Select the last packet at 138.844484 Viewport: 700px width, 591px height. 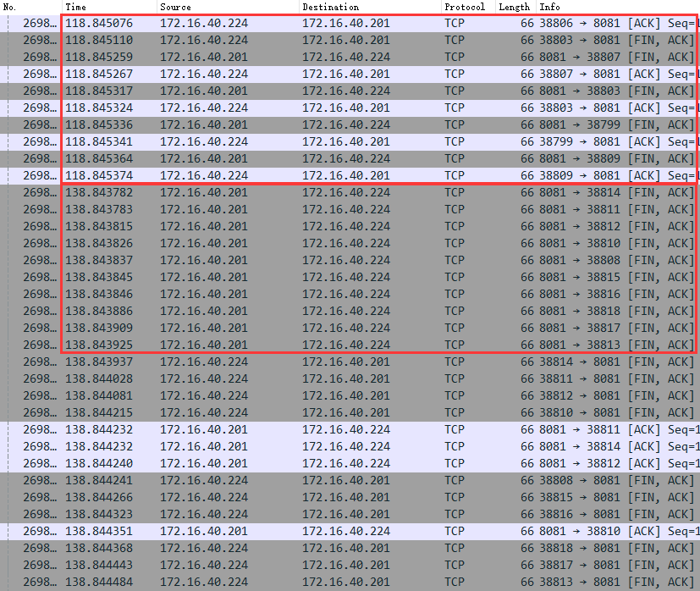(350, 582)
